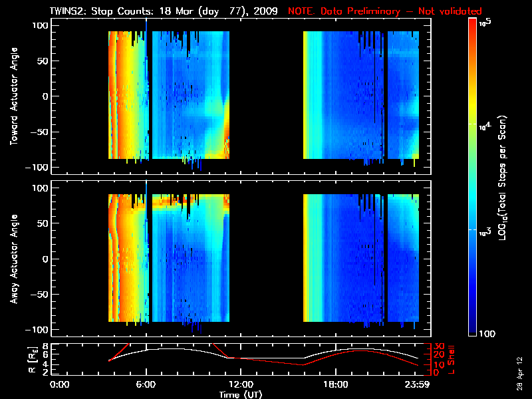This screenshot has width=532, height=399.
Task: Select the -100 tick label on Away panel
Action: (x=37, y=329)
